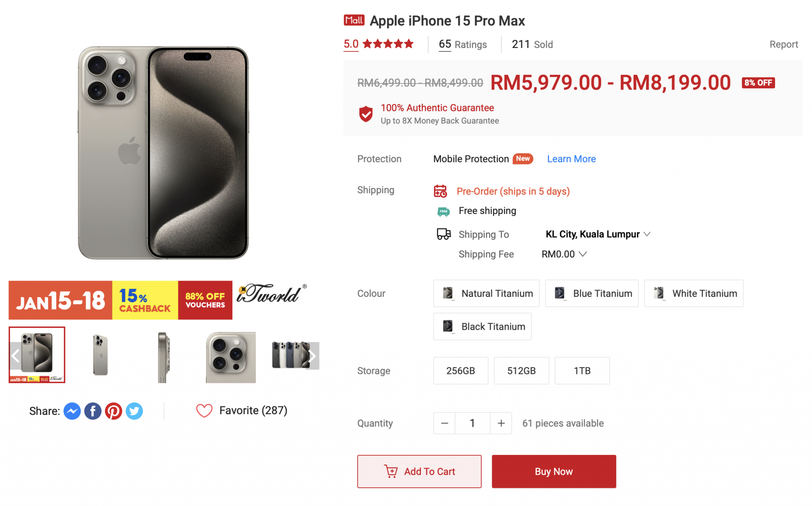Open the 65 Ratings section
812x506 pixels.
463,44
